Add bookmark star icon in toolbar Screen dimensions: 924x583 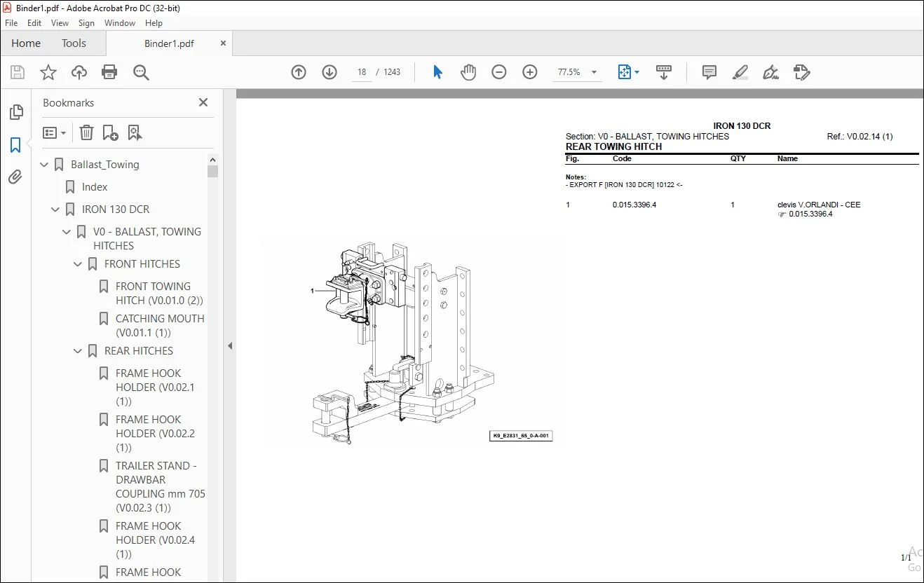click(48, 72)
